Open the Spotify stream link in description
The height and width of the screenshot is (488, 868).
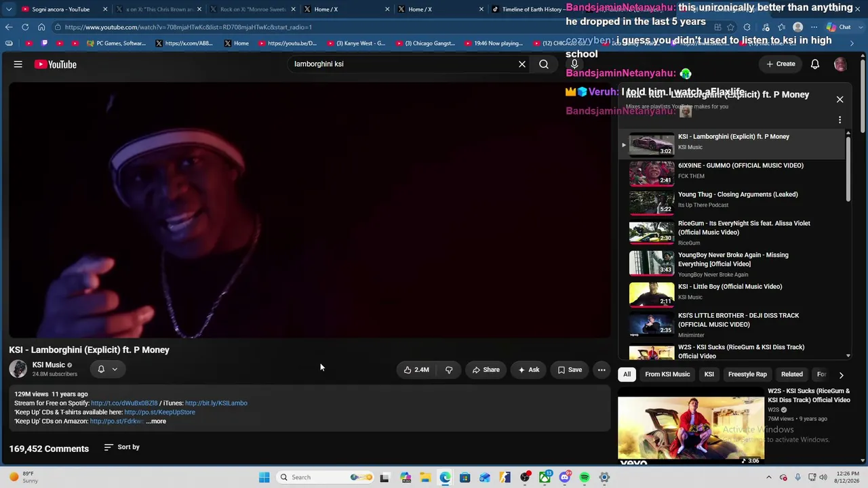click(x=124, y=403)
